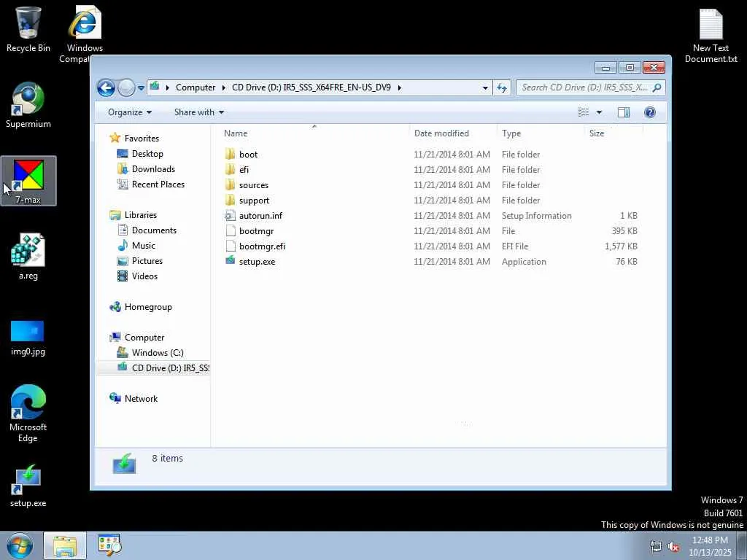Open Homegroup in navigation pane
The image size is (747, 560).
pyautogui.click(x=148, y=307)
